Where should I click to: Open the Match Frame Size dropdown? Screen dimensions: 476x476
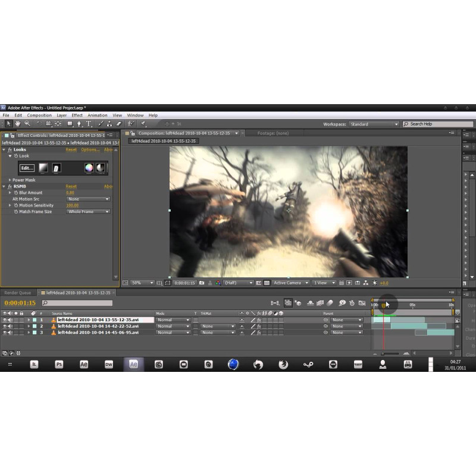coord(88,212)
